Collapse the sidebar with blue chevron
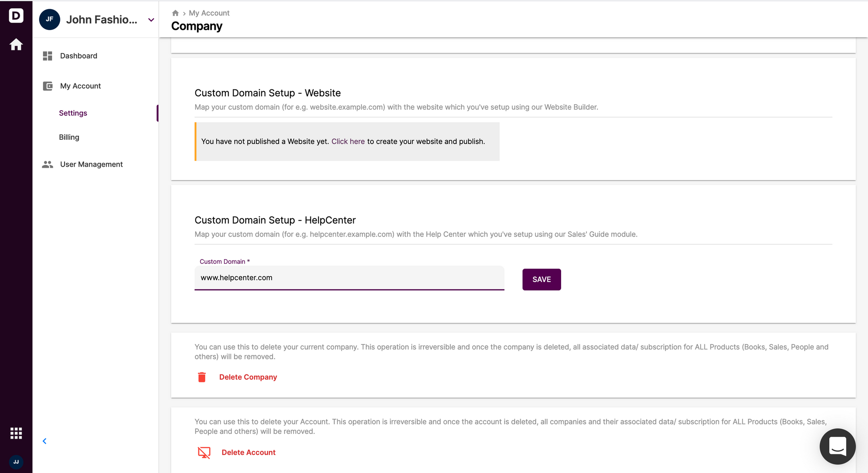This screenshot has width=868, height=473. click(44, 441)
